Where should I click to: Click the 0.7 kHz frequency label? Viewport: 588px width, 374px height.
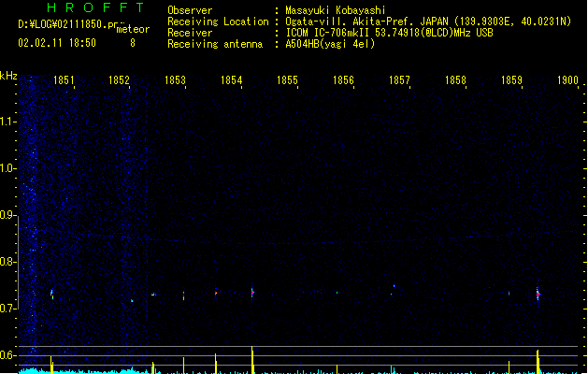point(7,309)
